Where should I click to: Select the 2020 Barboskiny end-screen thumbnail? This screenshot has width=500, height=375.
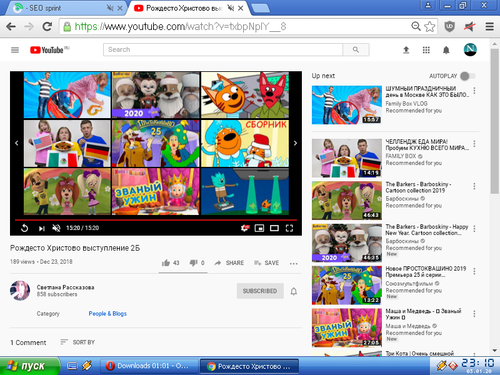coord(156,95)
